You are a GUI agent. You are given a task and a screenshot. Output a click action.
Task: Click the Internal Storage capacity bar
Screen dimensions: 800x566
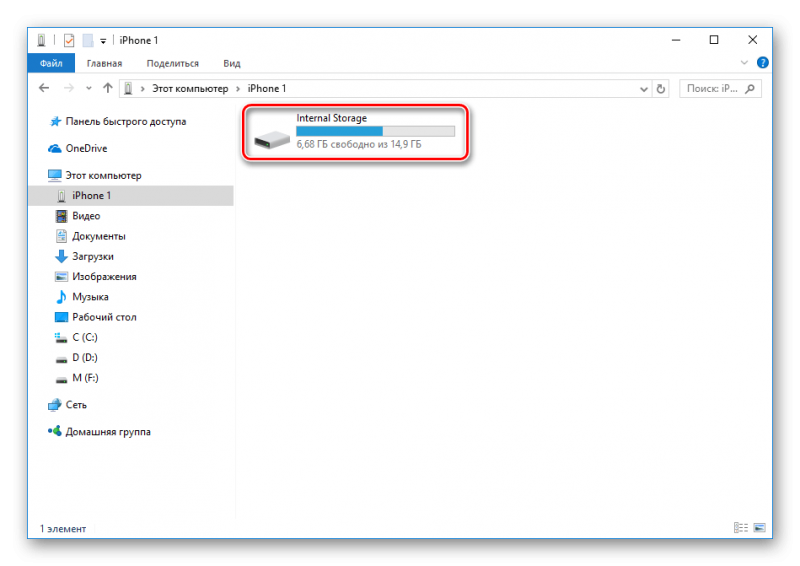click(376, 131)
